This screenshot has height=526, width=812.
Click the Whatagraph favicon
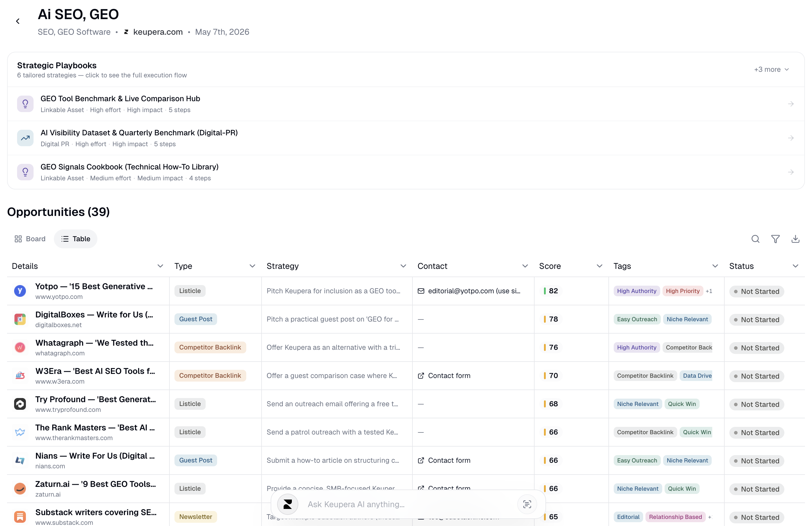20,347
